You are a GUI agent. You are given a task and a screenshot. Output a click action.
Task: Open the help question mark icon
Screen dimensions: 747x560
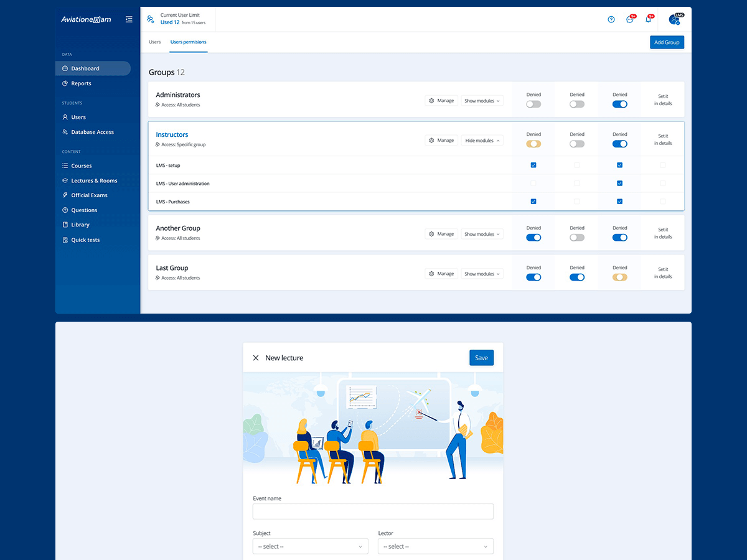coord(611,19)
